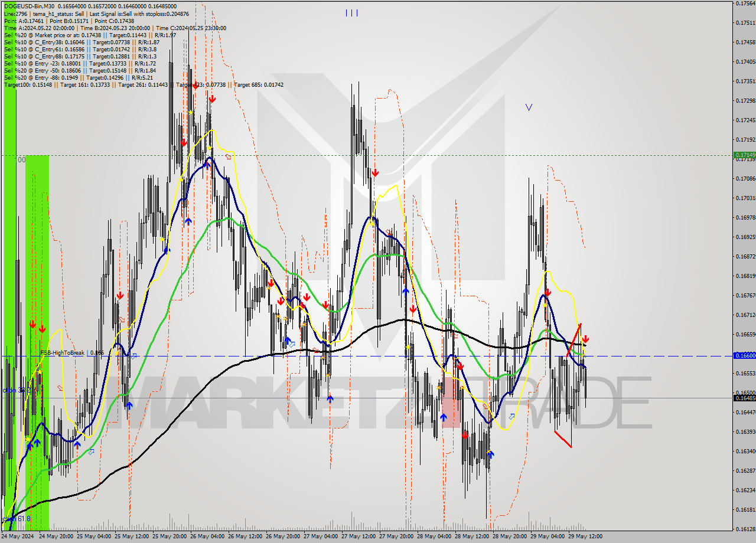This screenshot has width=756, height=543.
Task: Click the 0.17245 price axis label
Action: tap(745, 120)
